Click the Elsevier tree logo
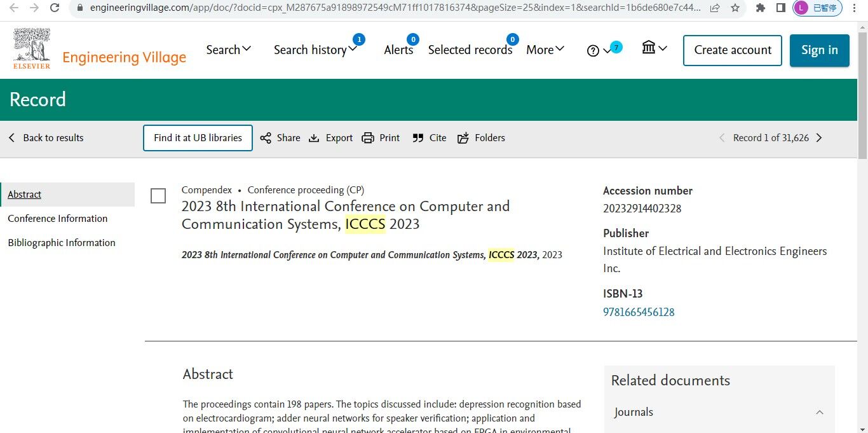868x433 pixels. click(x=32, y=48)
